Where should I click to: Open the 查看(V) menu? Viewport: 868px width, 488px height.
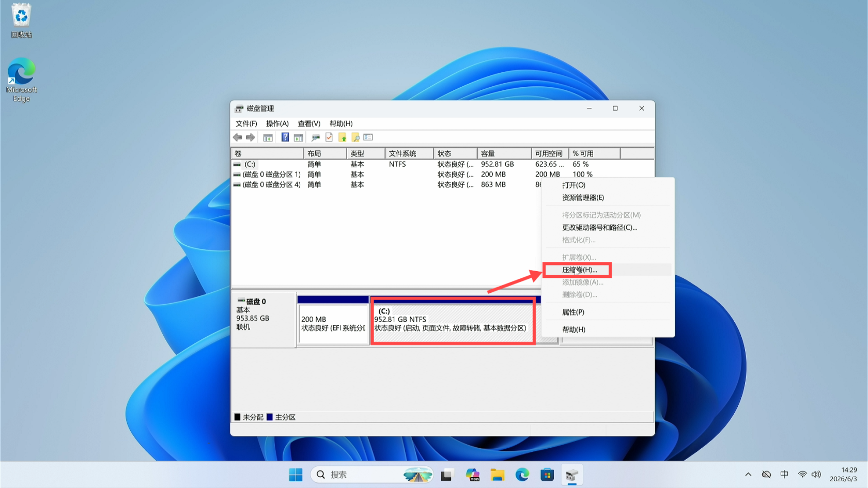pos(309,124)
